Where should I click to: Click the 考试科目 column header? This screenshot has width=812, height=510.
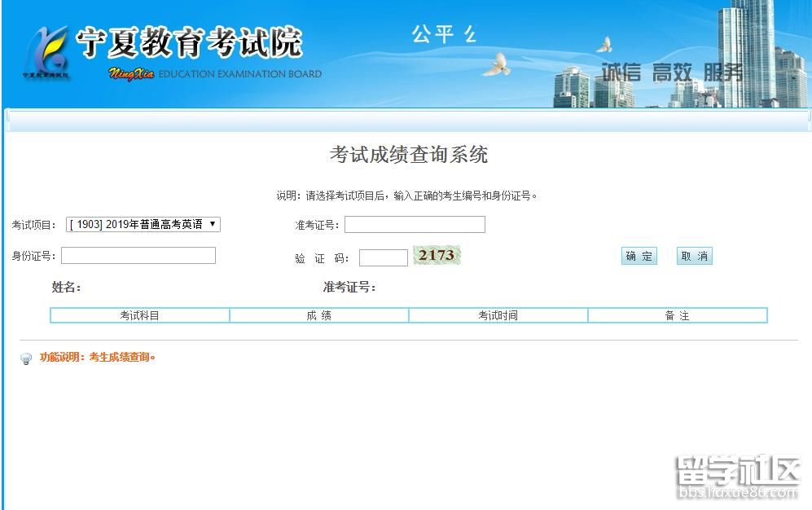point(140,315)
